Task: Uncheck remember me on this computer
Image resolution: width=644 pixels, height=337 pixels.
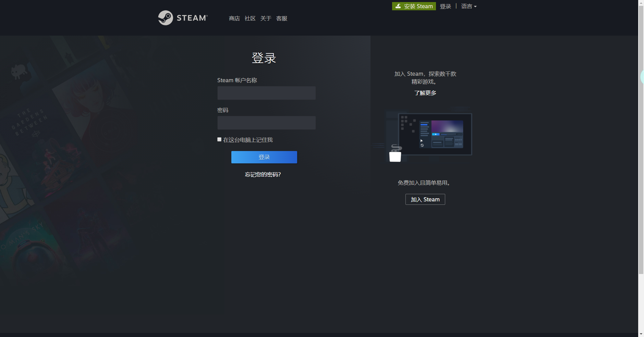Action: point(219,139)
